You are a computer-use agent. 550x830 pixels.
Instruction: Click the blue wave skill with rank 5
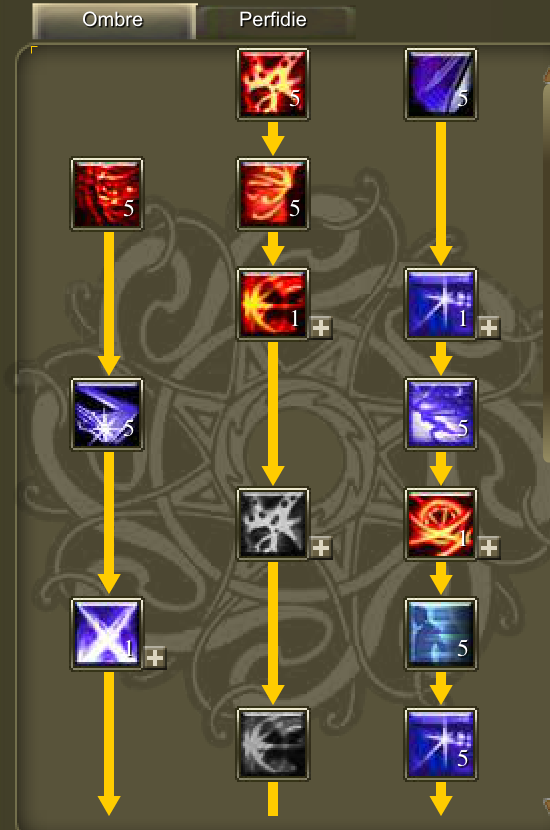440,414
